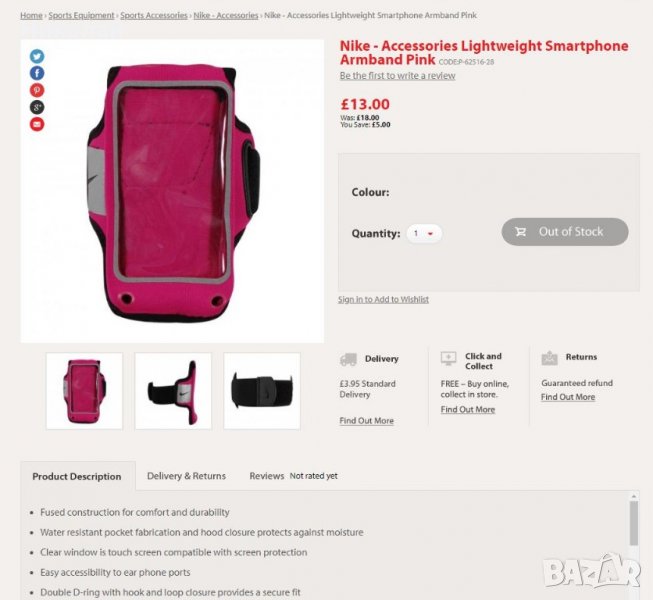
Task: Share product via Facebook icon
Action: pyautogui.click(x=37, y=73)
